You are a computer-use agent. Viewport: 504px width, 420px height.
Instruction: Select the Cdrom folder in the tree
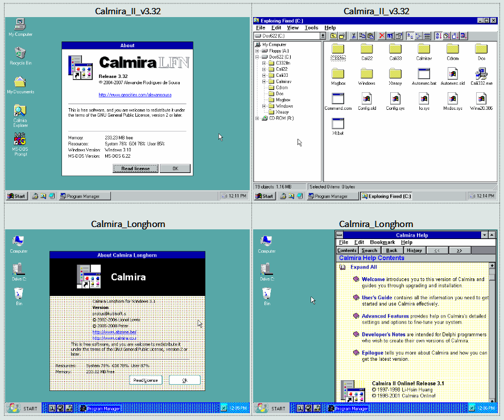[278, 88]
